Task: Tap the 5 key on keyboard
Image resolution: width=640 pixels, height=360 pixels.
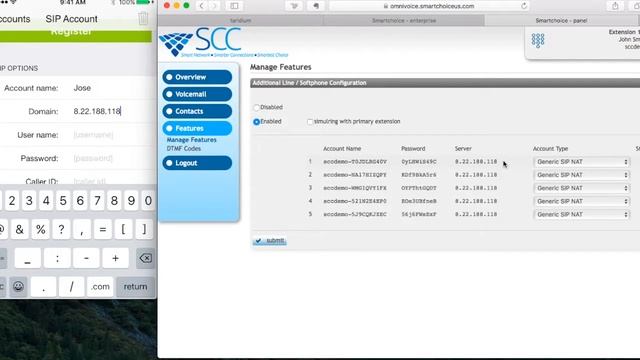Action: click(63, 201)
